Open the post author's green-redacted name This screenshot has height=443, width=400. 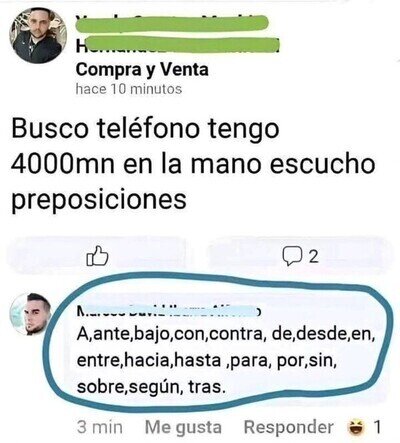point(177,34)
